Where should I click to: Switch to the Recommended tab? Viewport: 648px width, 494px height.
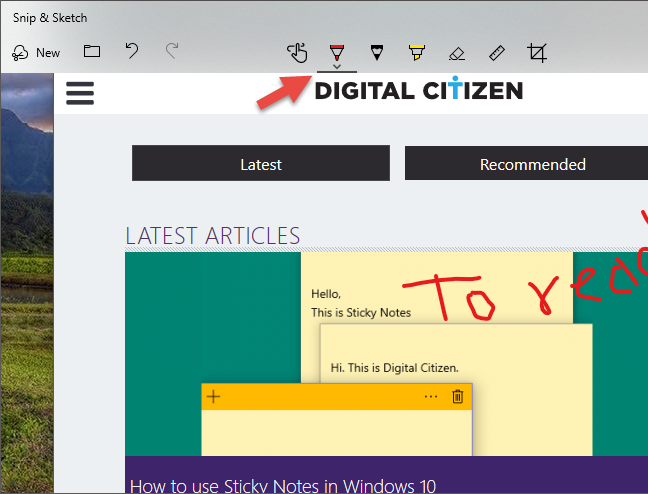(x=526, y=163)
